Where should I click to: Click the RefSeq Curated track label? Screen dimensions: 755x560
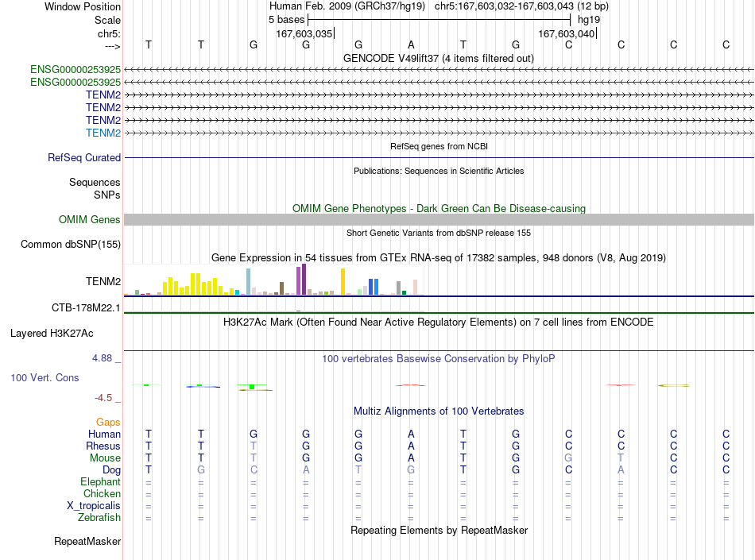[83, 158]
